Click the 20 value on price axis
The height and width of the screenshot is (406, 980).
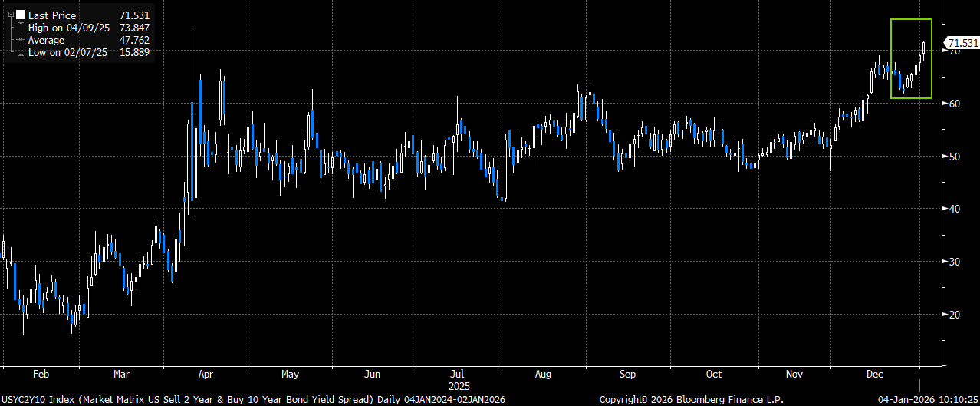(x=955, y=315)
